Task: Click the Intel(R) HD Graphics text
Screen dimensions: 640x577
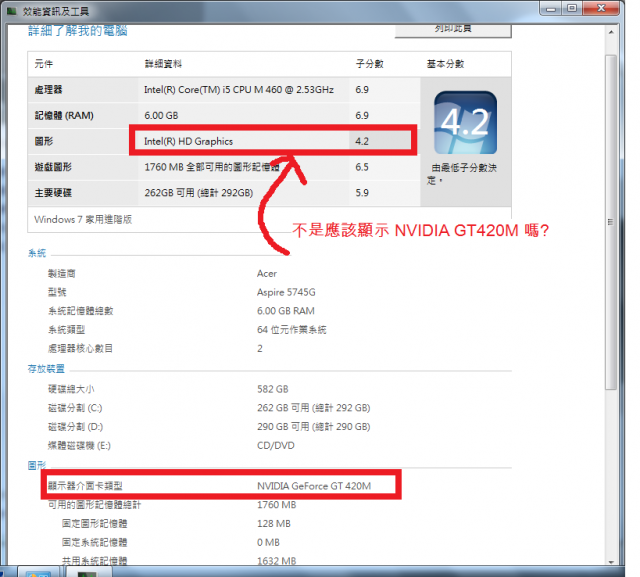Action: [x=189, y=141]
